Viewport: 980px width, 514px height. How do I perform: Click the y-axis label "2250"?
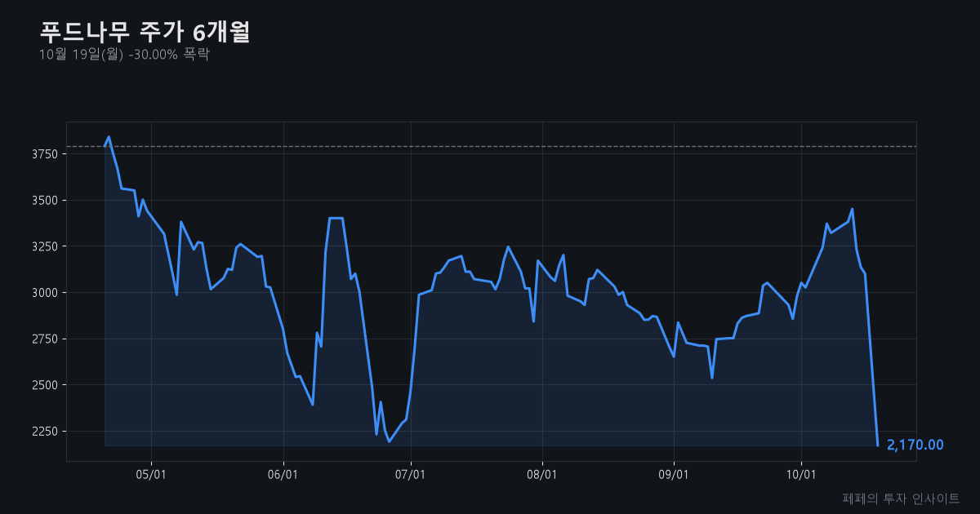(x=46, y=431)
